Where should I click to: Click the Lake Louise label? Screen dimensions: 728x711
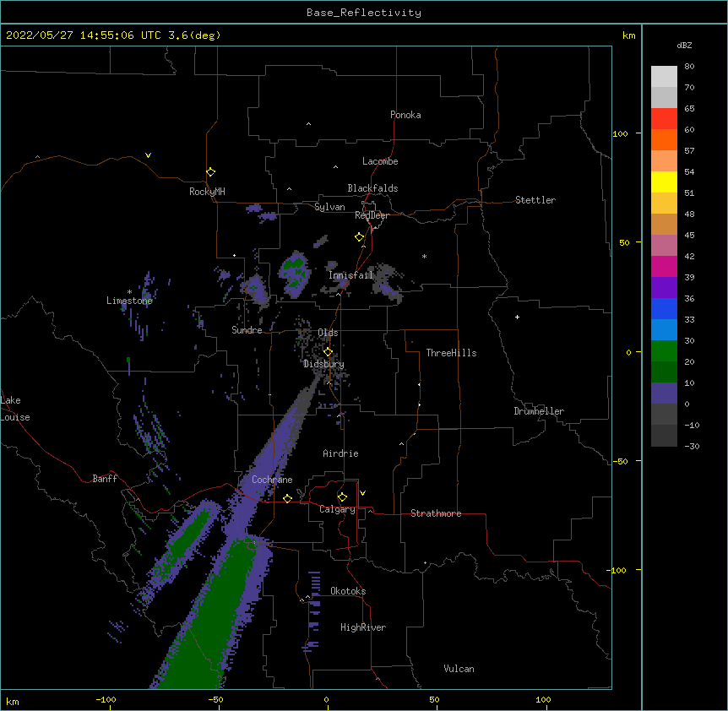tap(15, 409)
